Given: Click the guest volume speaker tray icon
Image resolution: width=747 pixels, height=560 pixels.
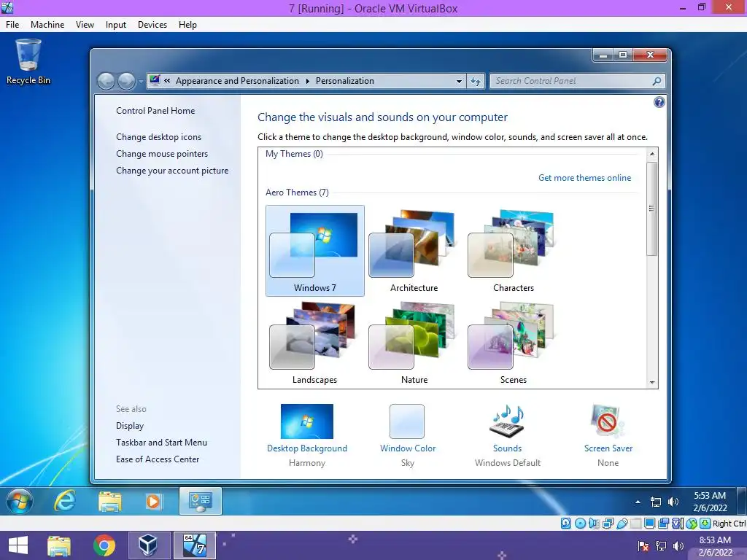Looking at the screenshot, I should click(673, 502).
